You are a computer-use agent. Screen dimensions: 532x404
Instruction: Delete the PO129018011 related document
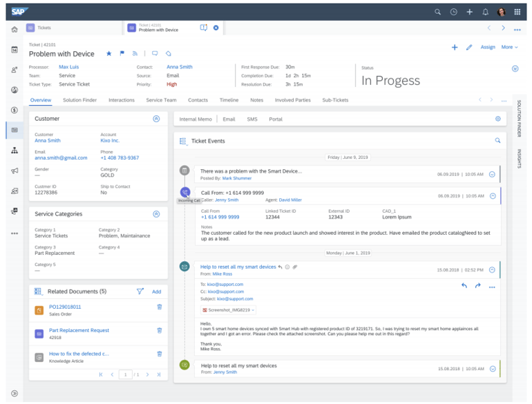tap(160, 307)
